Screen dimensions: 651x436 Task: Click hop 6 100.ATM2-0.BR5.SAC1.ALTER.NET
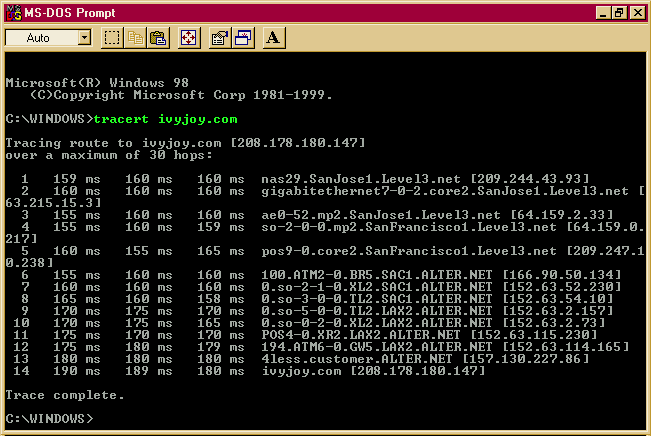[x=377, y=275]
